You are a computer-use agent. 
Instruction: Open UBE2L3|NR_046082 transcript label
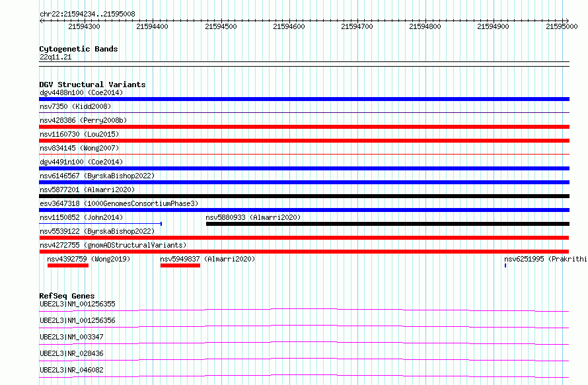71,370
